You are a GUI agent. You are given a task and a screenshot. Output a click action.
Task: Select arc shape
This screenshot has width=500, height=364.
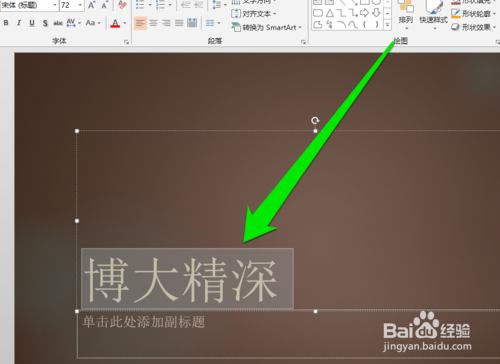click(x=341, y=25)
